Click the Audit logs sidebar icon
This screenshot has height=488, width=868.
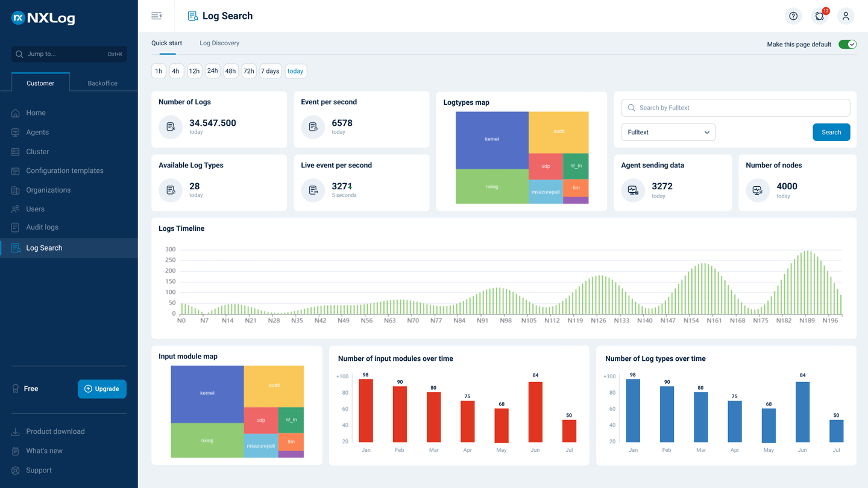16,227
